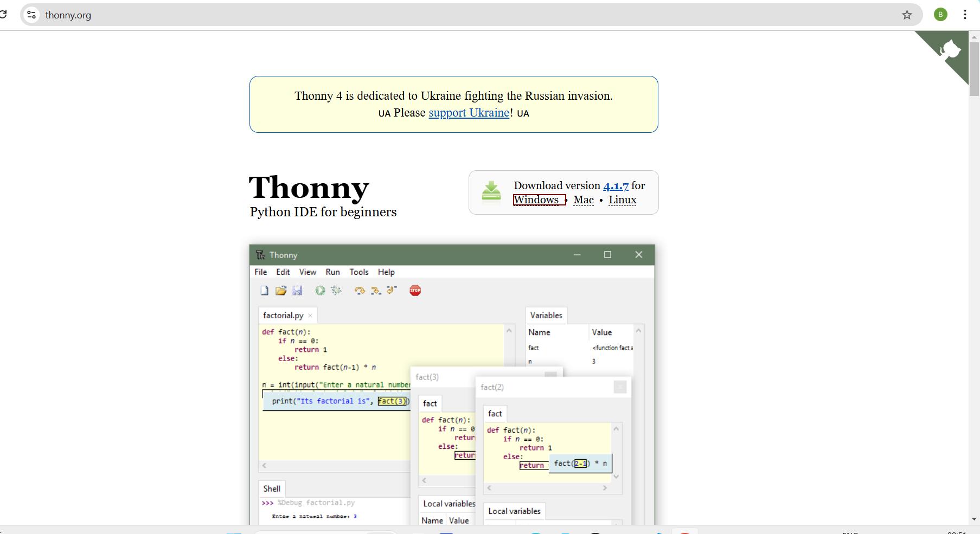This screenshot has height=534, width=980.
Task: Bookmark this page with the star icon
Action: pyautogui.click(x=907, y=15)
